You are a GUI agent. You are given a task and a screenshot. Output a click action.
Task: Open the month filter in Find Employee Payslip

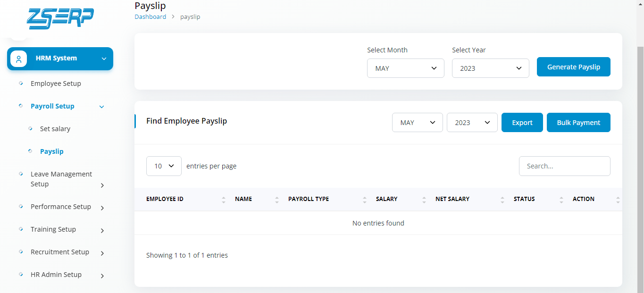tap(418, 122)
